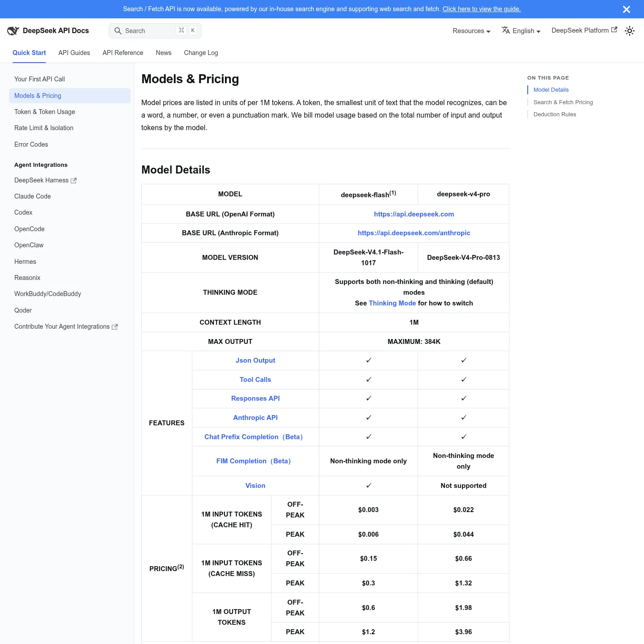Screen dimensions: 644x644
Task: Open the https://api.deepseek.com link
Action: [414, 214]
